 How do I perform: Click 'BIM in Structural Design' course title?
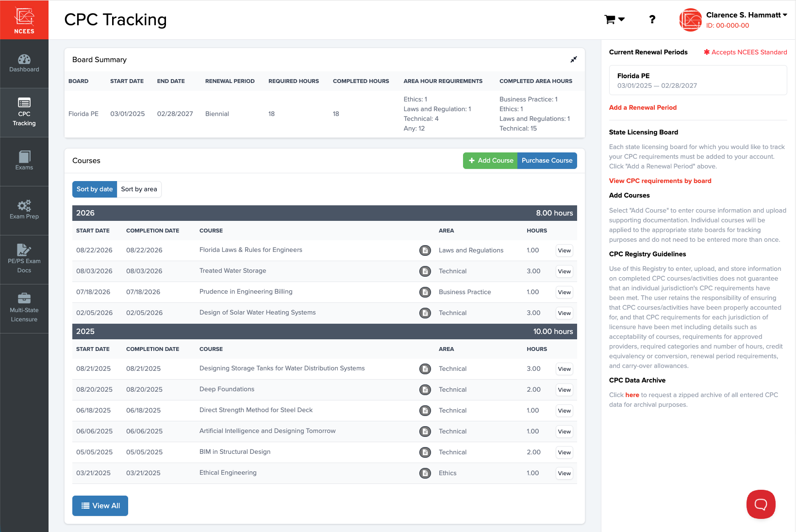[235, 452]
